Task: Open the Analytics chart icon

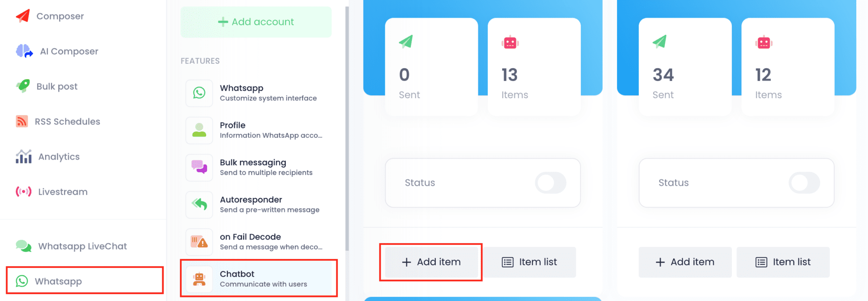Action: point(24,156)
